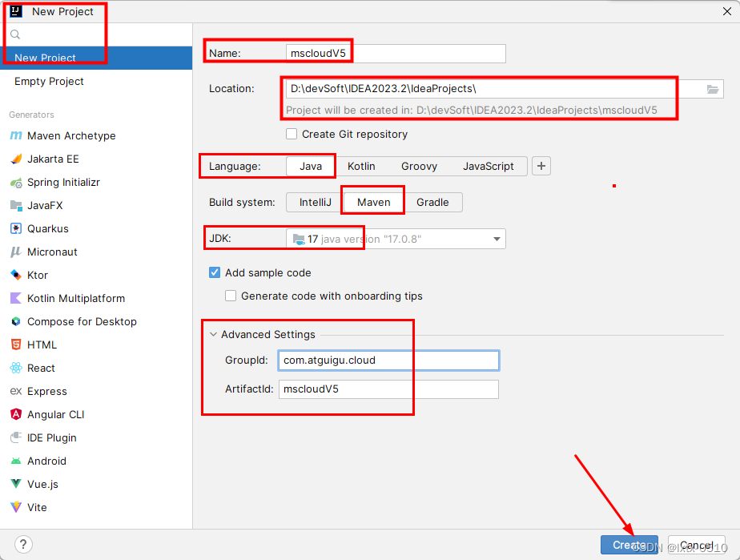Select New Project in the left list

(96, 58)
